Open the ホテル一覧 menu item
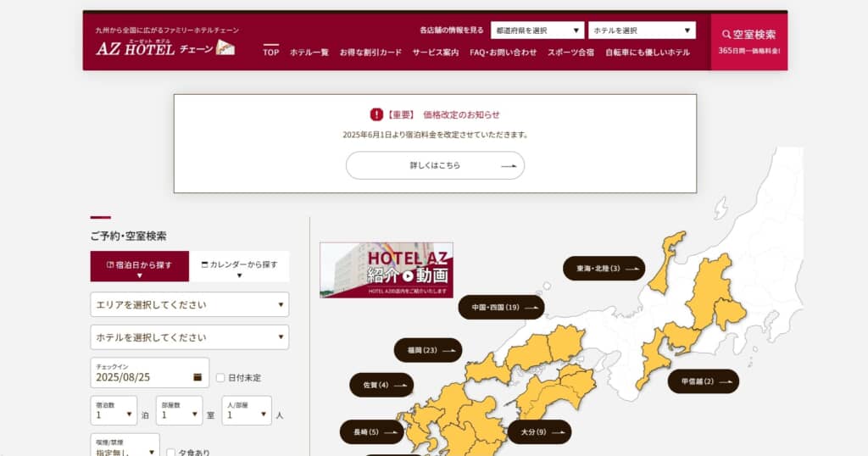Screen dimensions: 868x456 (309, 53)
